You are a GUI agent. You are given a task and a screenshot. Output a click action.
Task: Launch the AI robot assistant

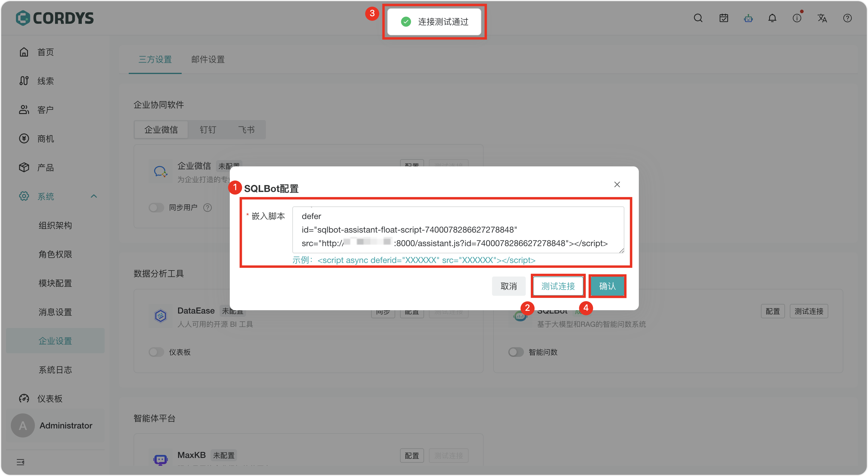click(748, 18)
